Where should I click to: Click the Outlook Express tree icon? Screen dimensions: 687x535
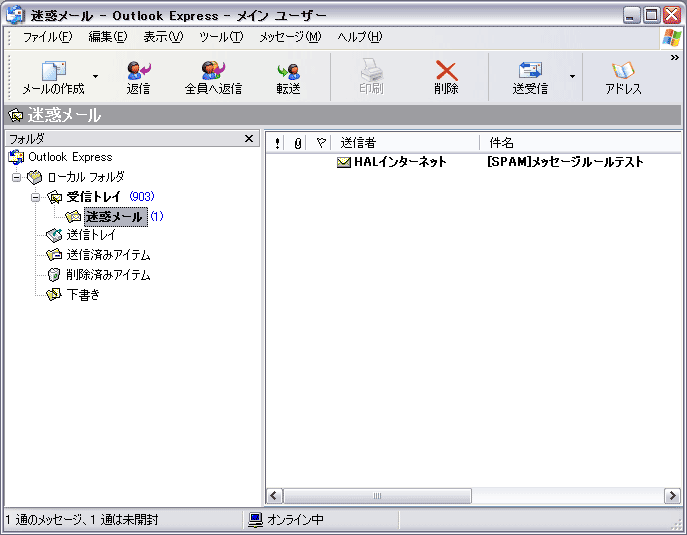coord(16,157)
